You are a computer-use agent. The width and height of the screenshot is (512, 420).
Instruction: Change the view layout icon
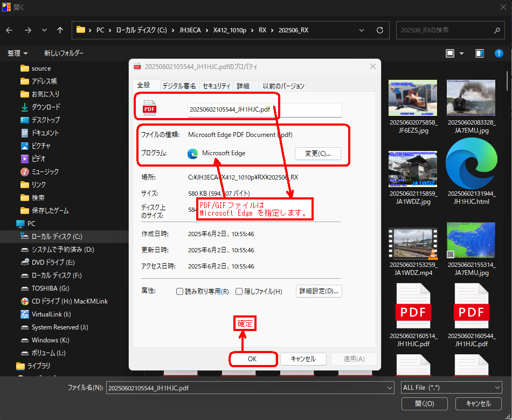point(450,53)
